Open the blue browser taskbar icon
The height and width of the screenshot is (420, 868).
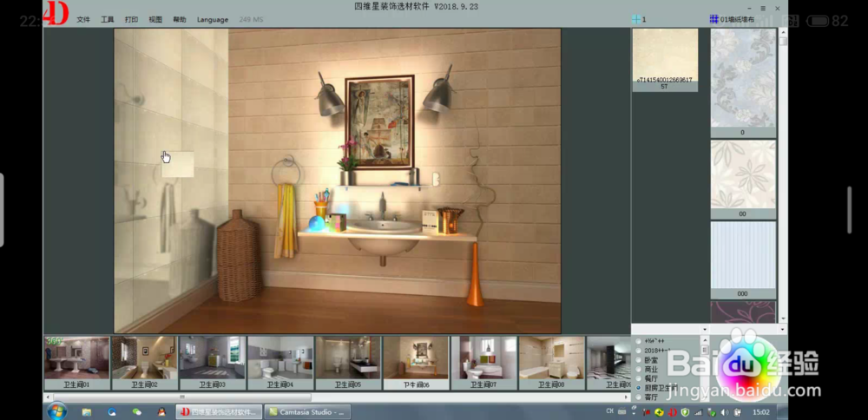point(112,412)
